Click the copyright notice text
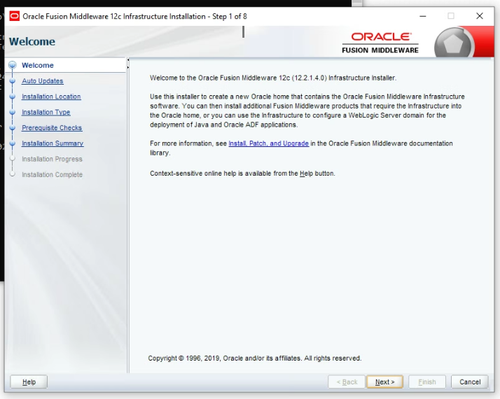 255,358
